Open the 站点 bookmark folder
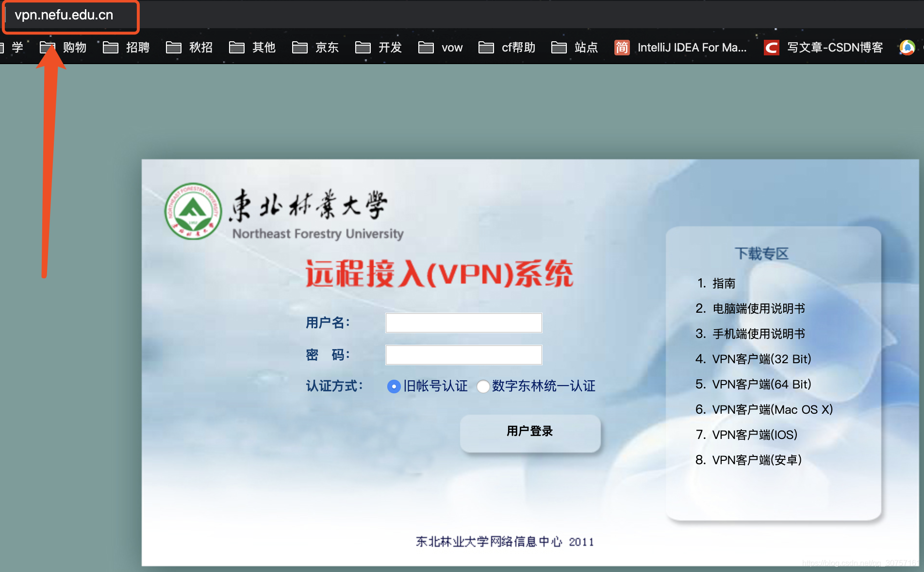The image size is (924, 572). [x=575, y=48]
